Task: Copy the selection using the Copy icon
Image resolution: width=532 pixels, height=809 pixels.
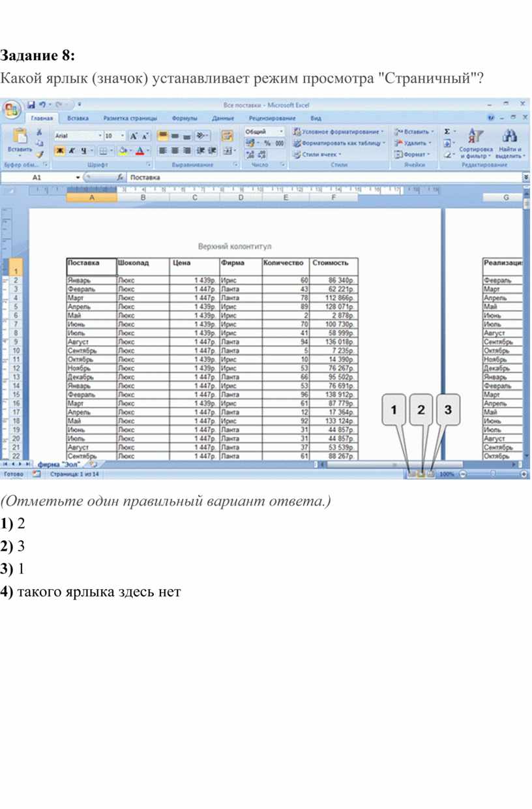Action: point(39,143)
